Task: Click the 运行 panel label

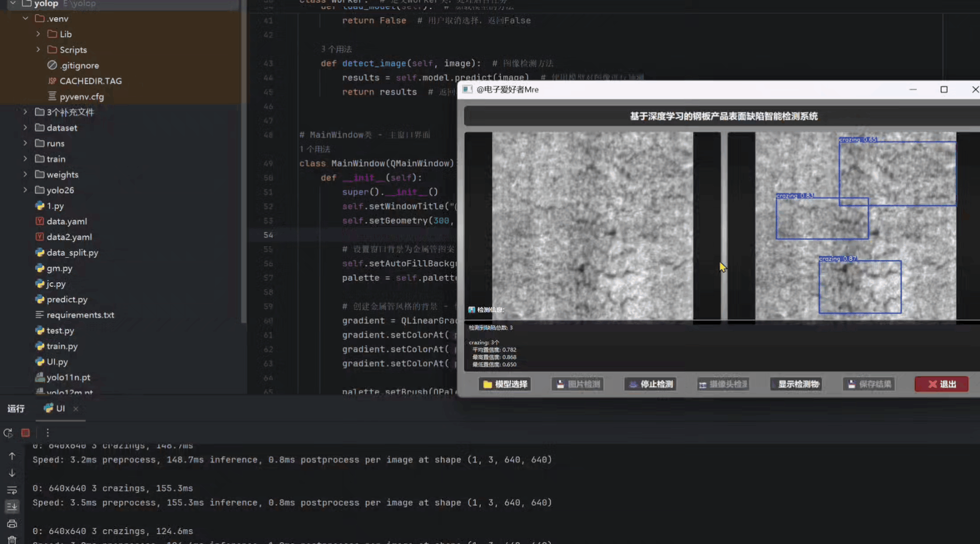Action: point(16,409)
